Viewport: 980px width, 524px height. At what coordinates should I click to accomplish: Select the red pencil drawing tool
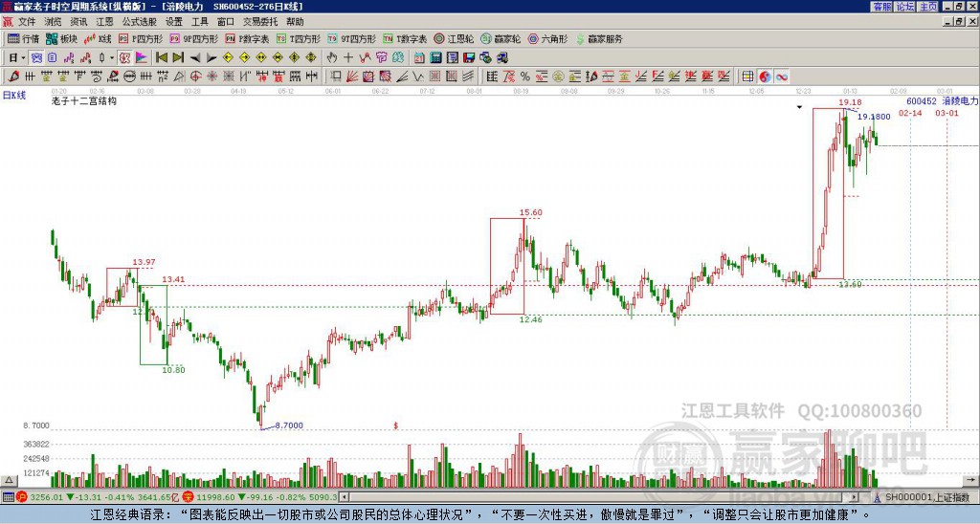pyautogui.click(x=13, y=76)
